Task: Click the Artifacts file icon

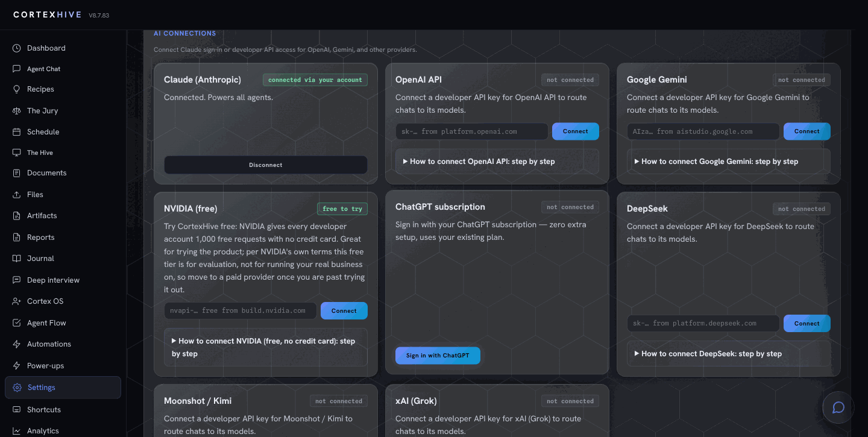Action: pos(17,216)
